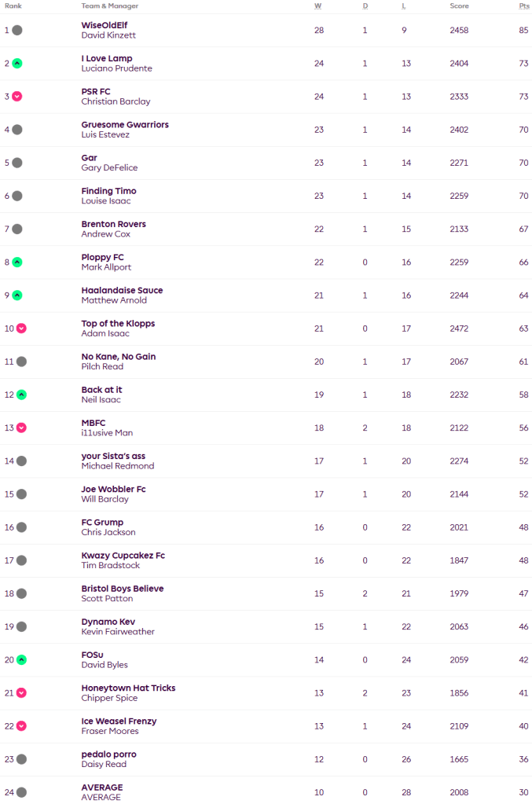Sort table by the W column header
Image resolution: width=532 pixels, height=804 pixels.
(318, 6)
